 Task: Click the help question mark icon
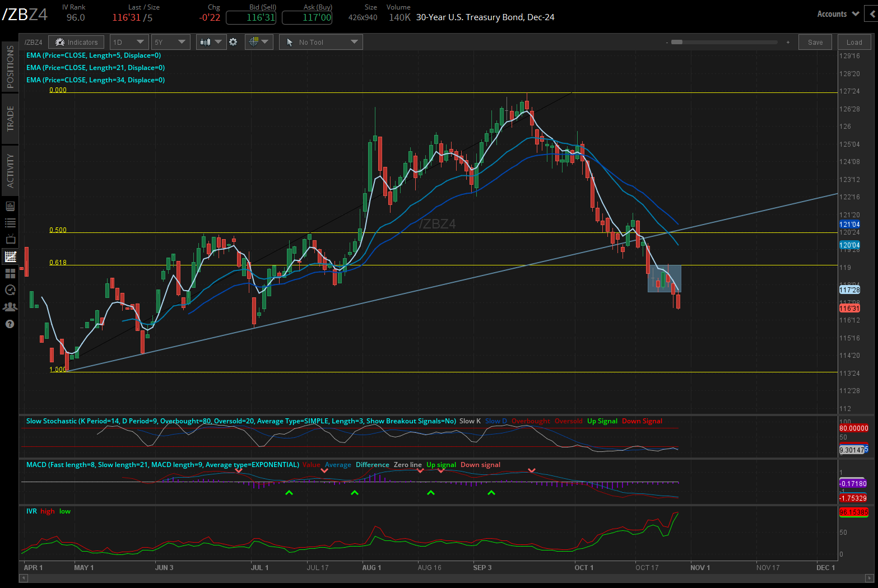[x=10, y=324]
